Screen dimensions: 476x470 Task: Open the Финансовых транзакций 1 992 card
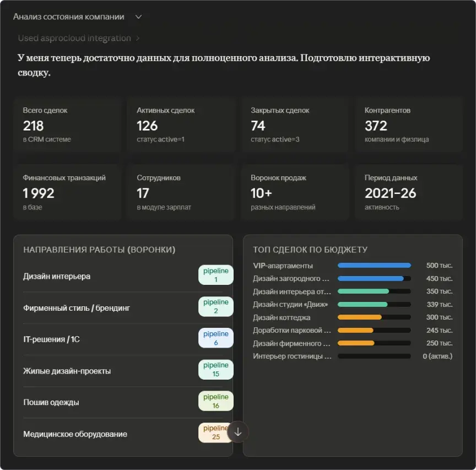point(67,192)
